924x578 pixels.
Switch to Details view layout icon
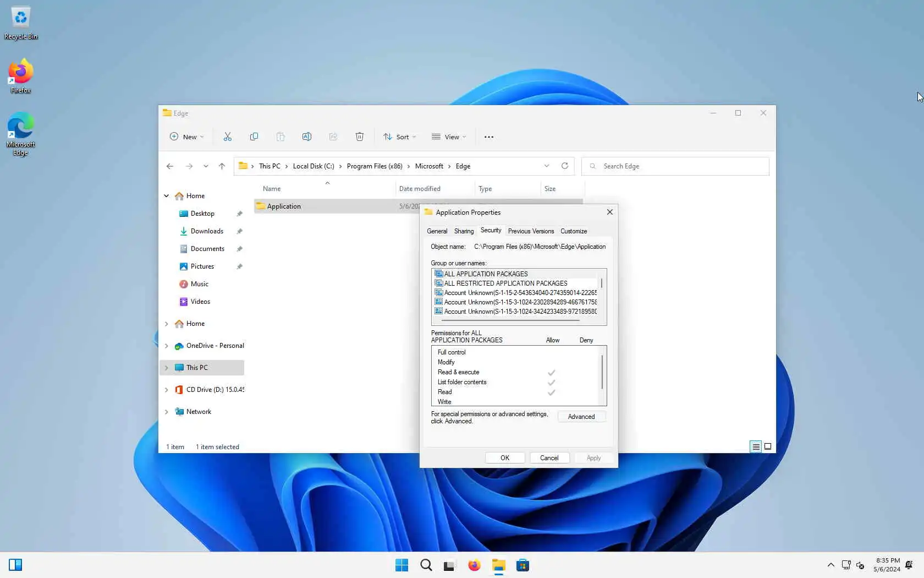[756, 446]
